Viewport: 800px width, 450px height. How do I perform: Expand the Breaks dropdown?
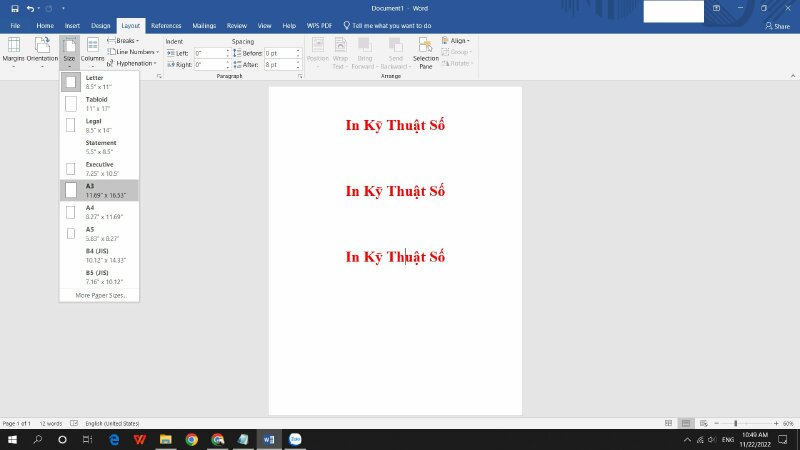click(x=127, y=41)
